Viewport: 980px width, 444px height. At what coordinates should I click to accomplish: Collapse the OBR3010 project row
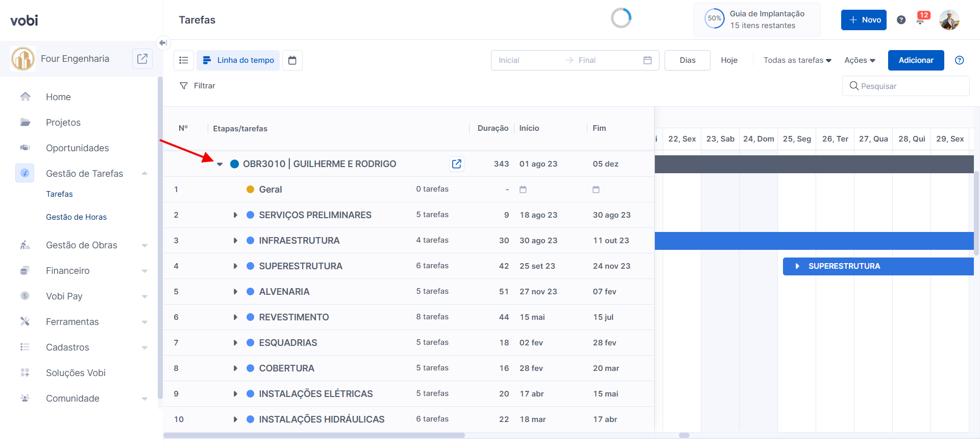(x=220, y=164)
